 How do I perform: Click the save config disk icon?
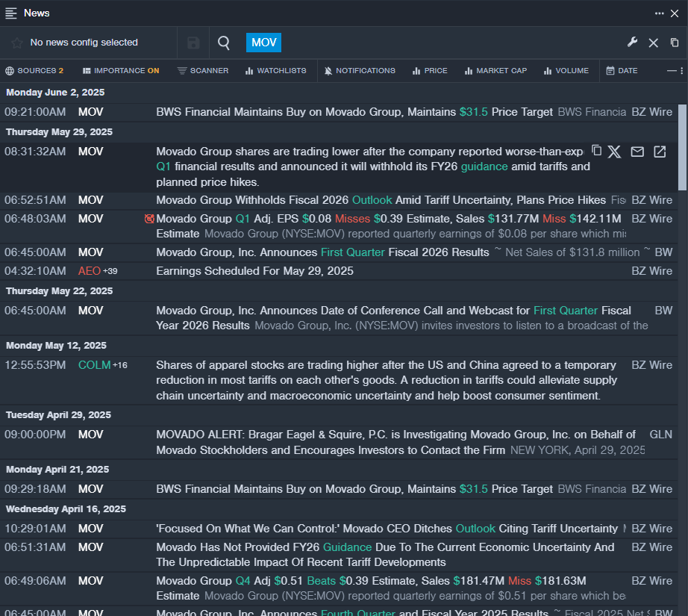click(x=193, y=43)
